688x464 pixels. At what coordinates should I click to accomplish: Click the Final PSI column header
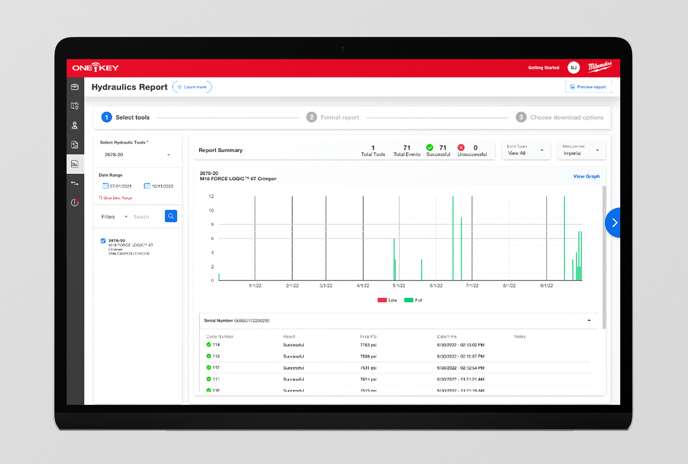coord(368,337)
